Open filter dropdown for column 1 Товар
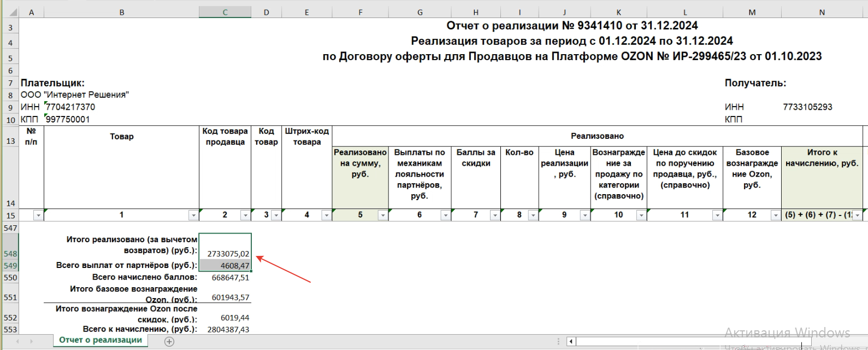 193,215
